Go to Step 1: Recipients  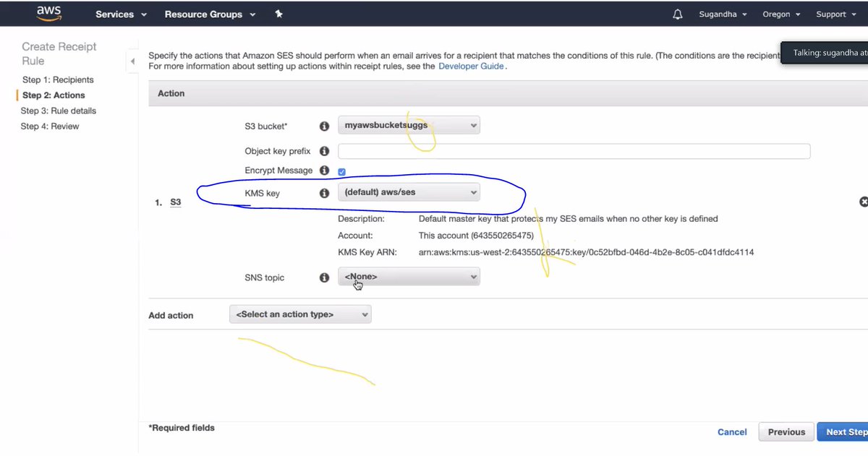coord(58,79)
